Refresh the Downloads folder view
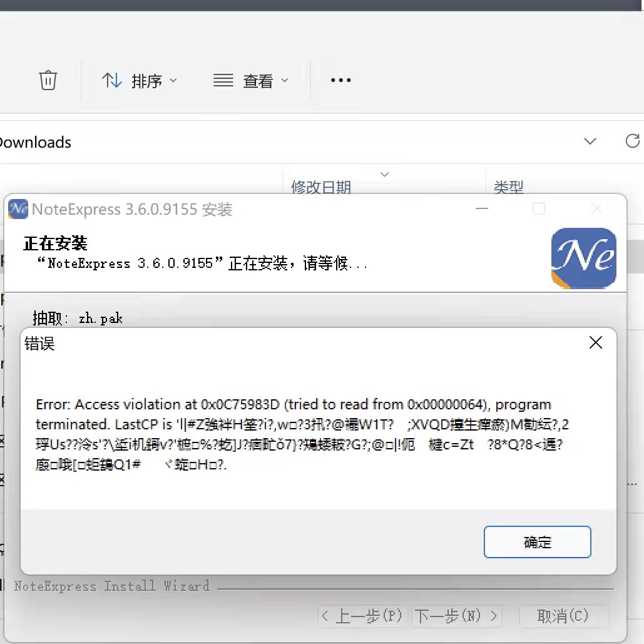This screenshot has height=644, width=644. (632, 141)
